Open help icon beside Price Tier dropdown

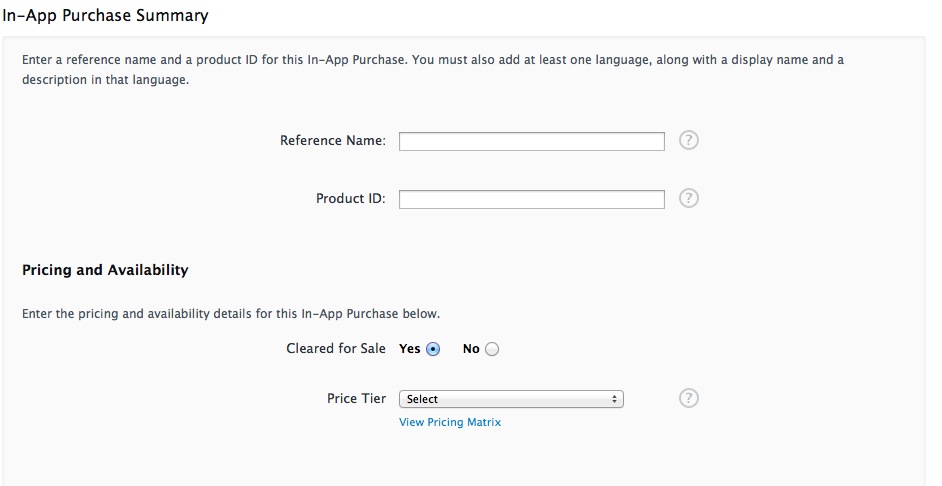pyautogui.click(x=688, y=398)
